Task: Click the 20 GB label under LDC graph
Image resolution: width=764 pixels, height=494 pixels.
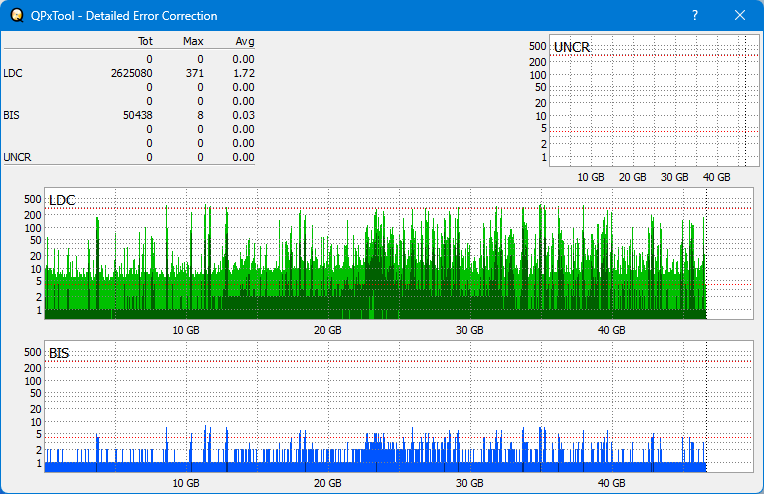Action: (327, 330)
